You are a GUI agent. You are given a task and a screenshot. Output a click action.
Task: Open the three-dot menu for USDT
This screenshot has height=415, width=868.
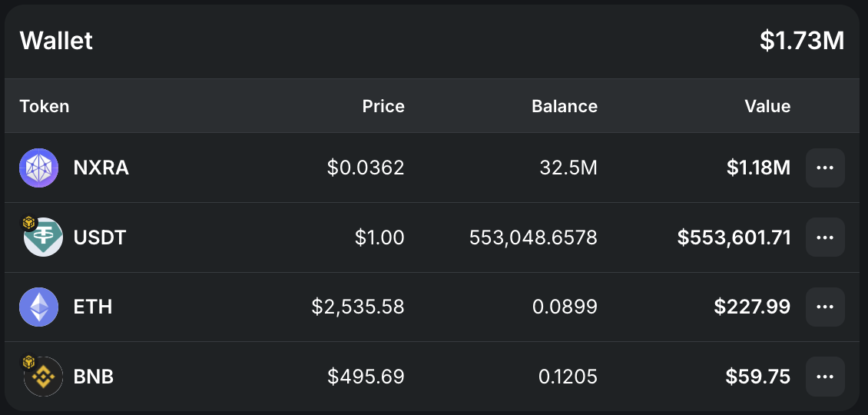(825, 237)
